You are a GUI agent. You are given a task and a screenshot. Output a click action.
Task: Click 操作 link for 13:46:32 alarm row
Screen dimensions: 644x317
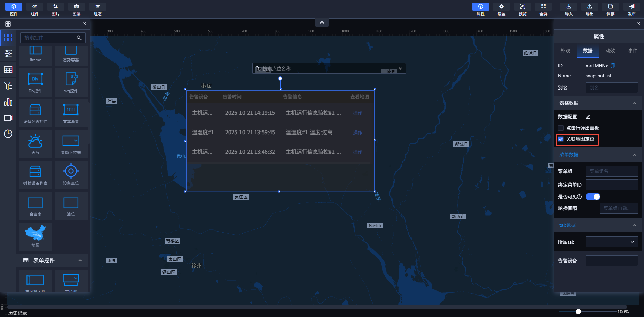coord(358,152)
